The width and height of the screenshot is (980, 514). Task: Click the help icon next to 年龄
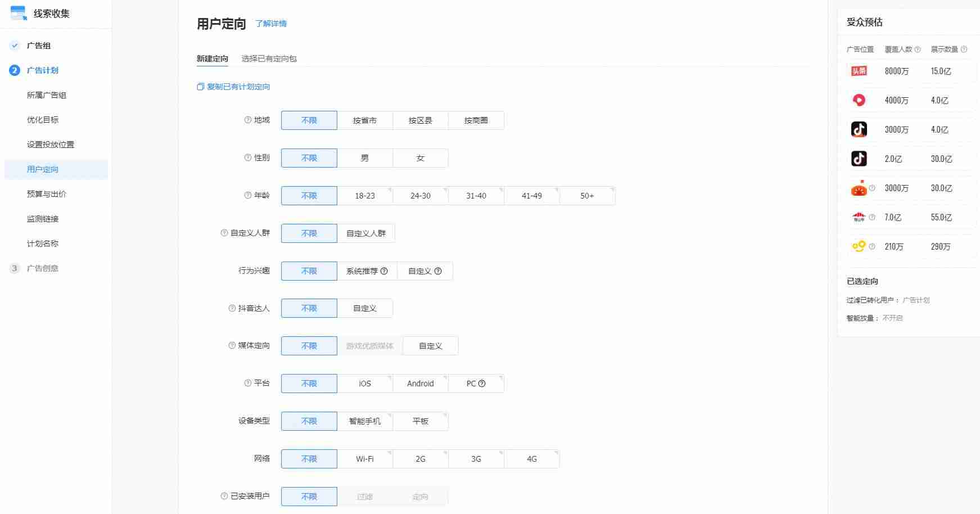pyautogui.click(x=247, y=195)
